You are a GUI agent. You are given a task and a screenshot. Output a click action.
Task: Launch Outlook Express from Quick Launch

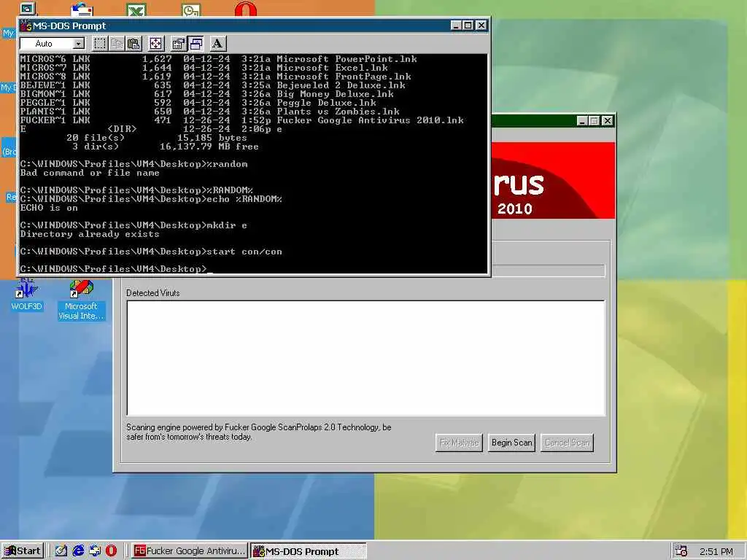point(95,551)
